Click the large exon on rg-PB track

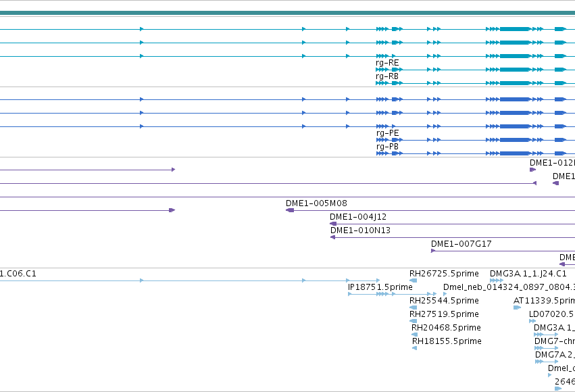click(x=516, y=153)
